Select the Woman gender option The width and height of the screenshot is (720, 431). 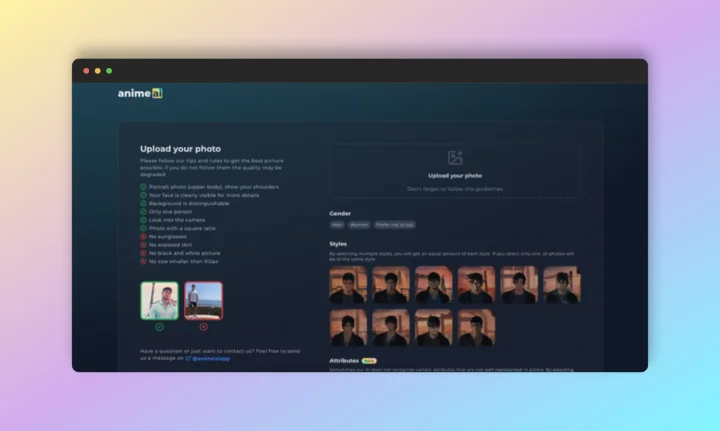point(359,224)
